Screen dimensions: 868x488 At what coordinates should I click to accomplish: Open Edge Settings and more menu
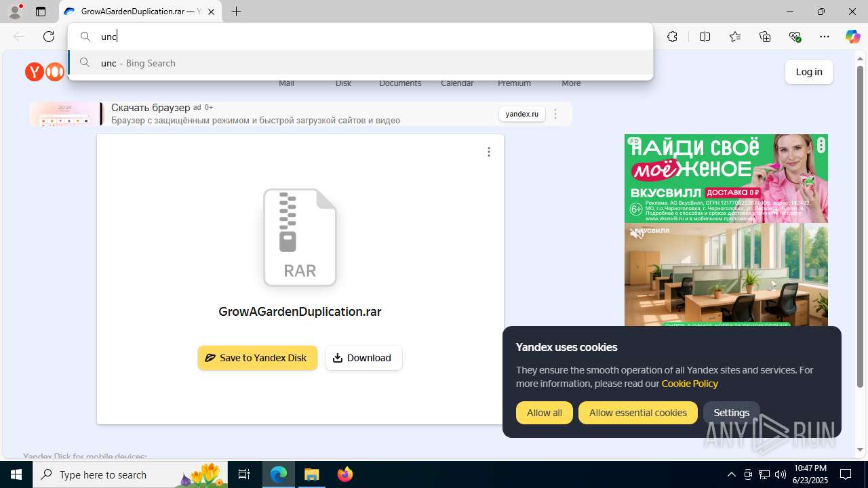tap(825, 37)
